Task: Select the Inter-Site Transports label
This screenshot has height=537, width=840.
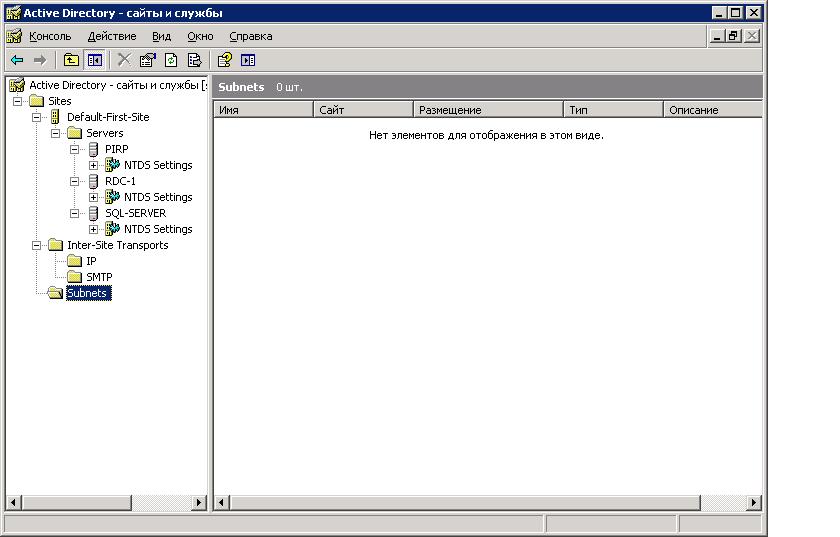Action: pos(118,245)
